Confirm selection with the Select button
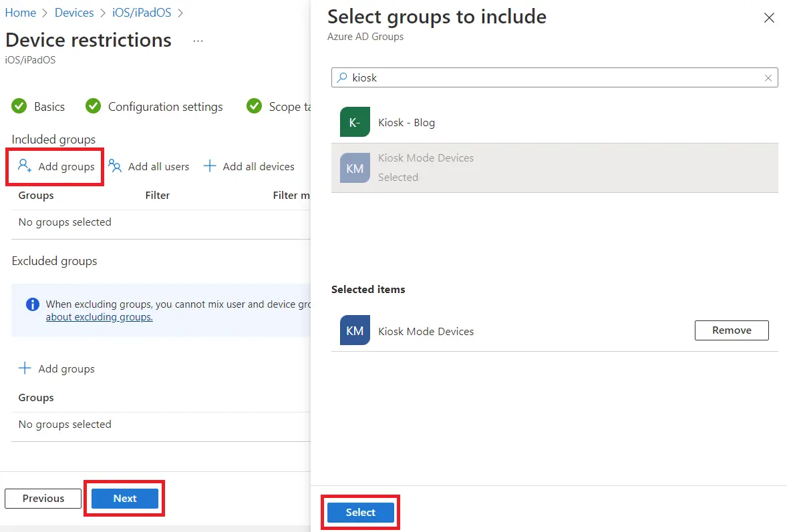 point(360,512)
